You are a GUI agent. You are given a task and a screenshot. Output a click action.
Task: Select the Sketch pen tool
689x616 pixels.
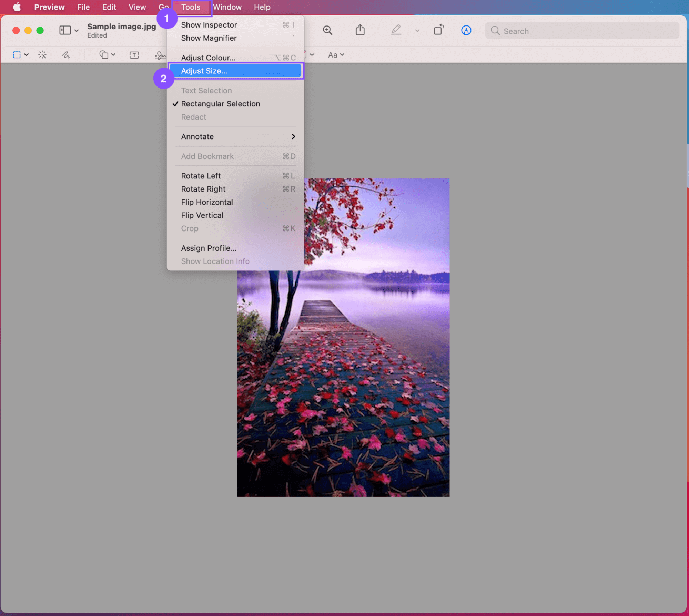[x=66, y=55]
